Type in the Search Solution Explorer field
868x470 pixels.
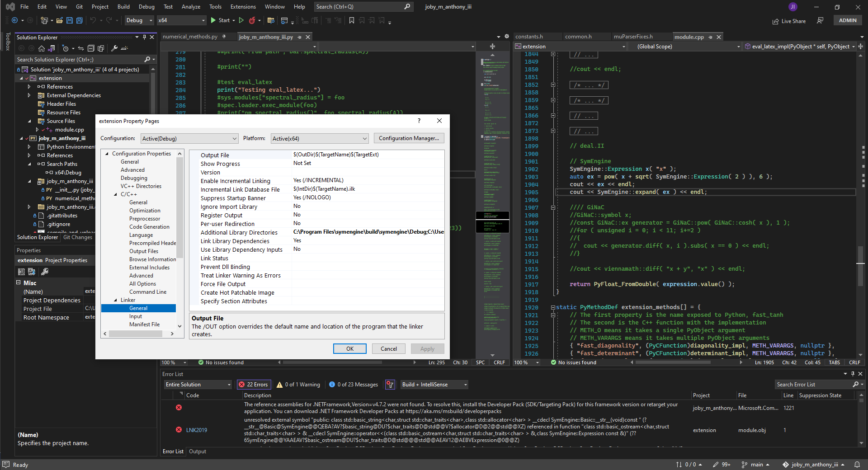77,59
